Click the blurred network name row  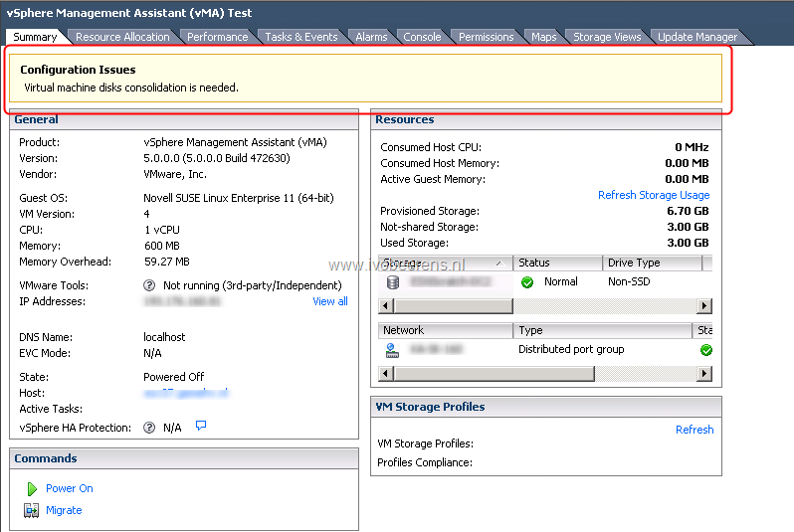click(436, 349)
